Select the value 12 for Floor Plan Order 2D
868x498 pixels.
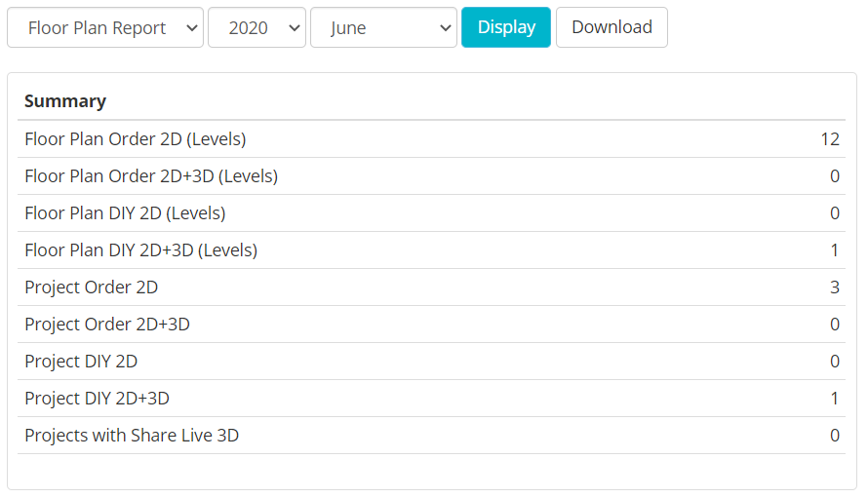pyautogui.click(x=830, y=139)
